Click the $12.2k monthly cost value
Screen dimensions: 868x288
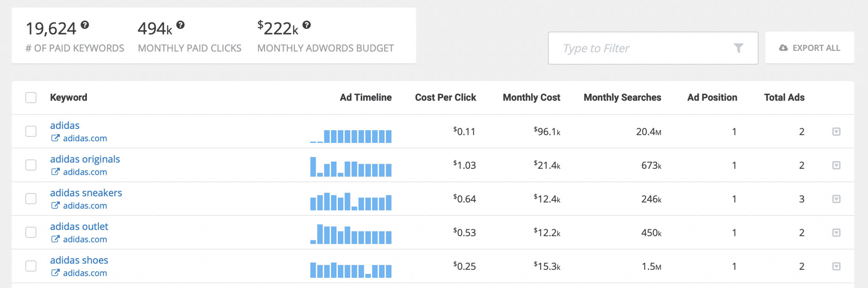tap(547, 232)
